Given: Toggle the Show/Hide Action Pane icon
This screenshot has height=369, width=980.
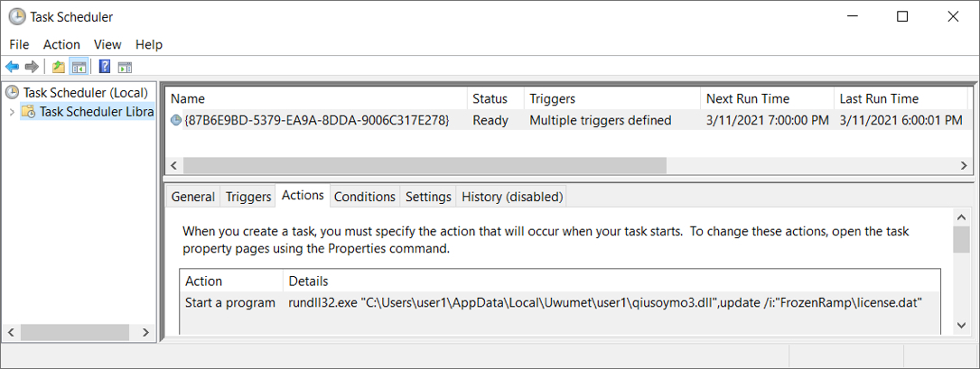Looking at the screenshot, I should (125, 67).
